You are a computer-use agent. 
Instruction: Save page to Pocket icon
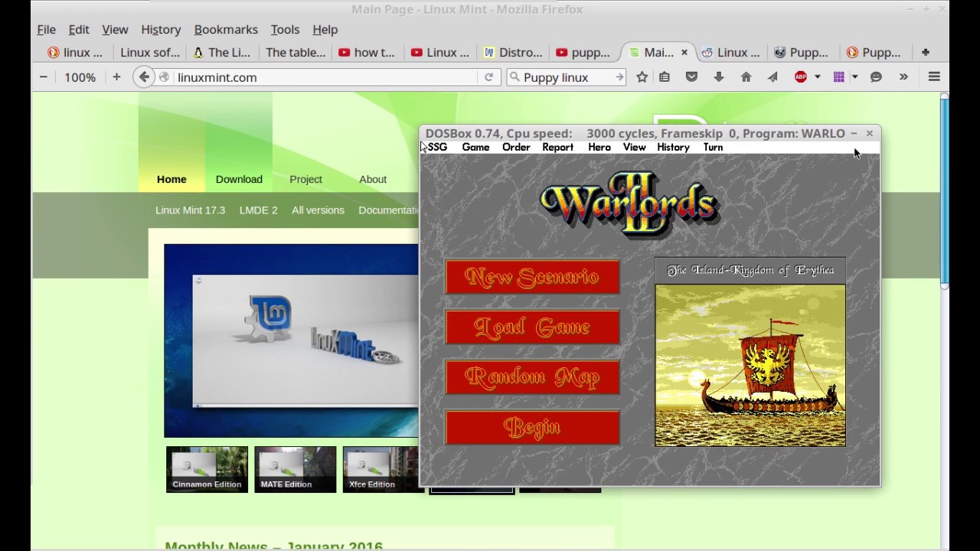pos(691,77)
